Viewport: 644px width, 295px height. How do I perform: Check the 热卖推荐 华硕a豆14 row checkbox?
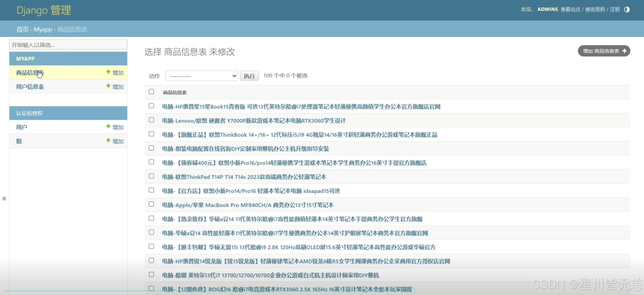(x=151, y=218)
